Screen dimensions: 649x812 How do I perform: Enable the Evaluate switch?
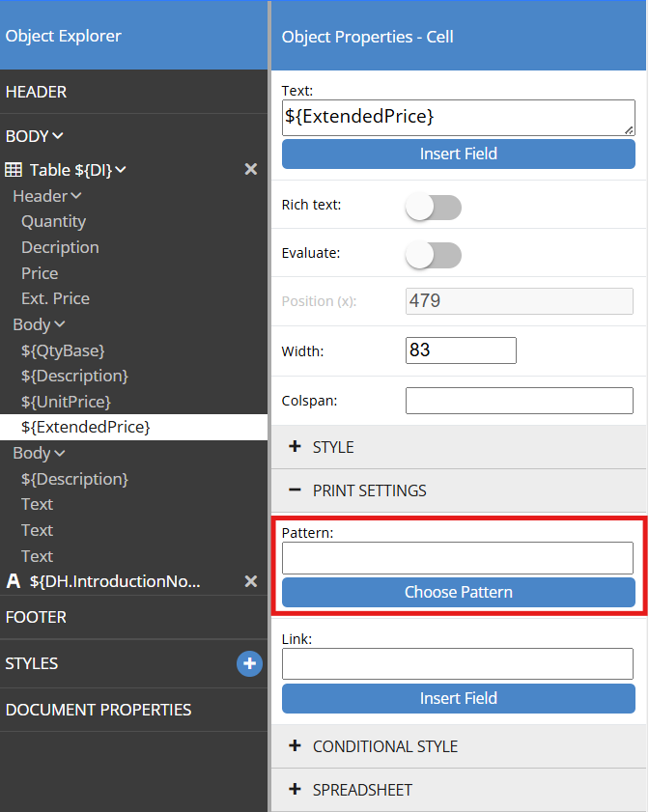point(433,255)
